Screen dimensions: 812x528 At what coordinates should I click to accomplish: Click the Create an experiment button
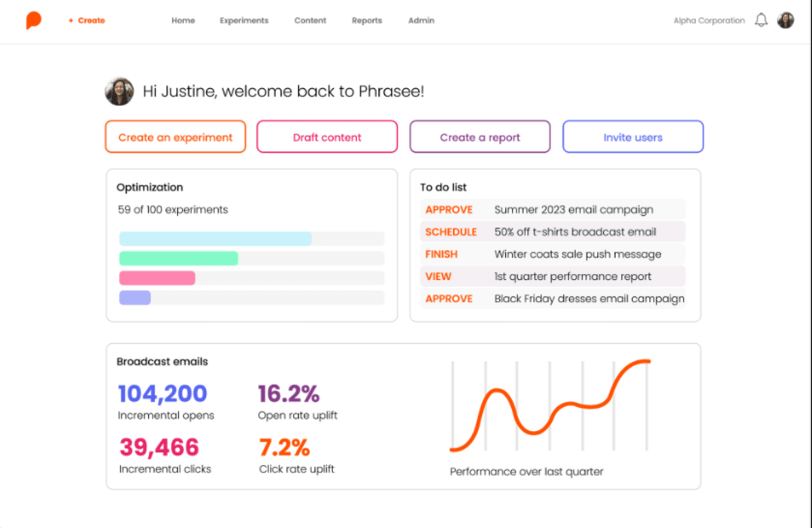[x=175, y=137]
